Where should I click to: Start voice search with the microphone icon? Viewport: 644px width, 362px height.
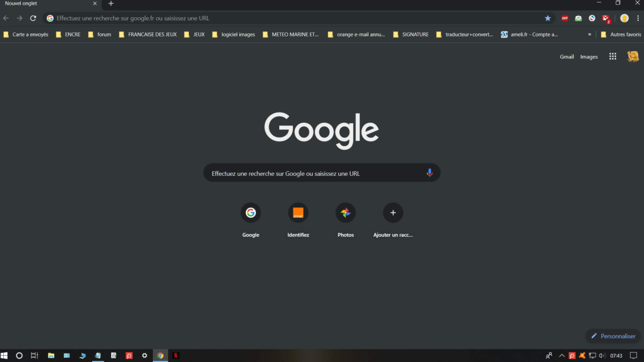coord(429,173)
